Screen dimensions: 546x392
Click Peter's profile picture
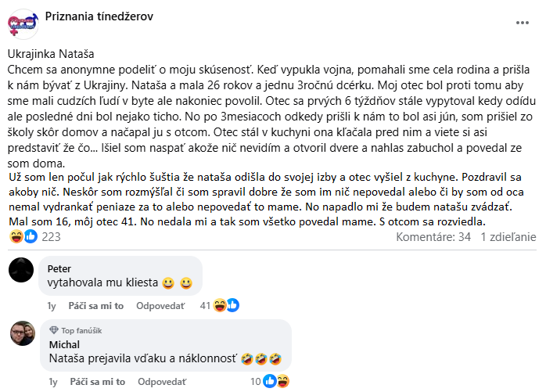coord(21,270)
